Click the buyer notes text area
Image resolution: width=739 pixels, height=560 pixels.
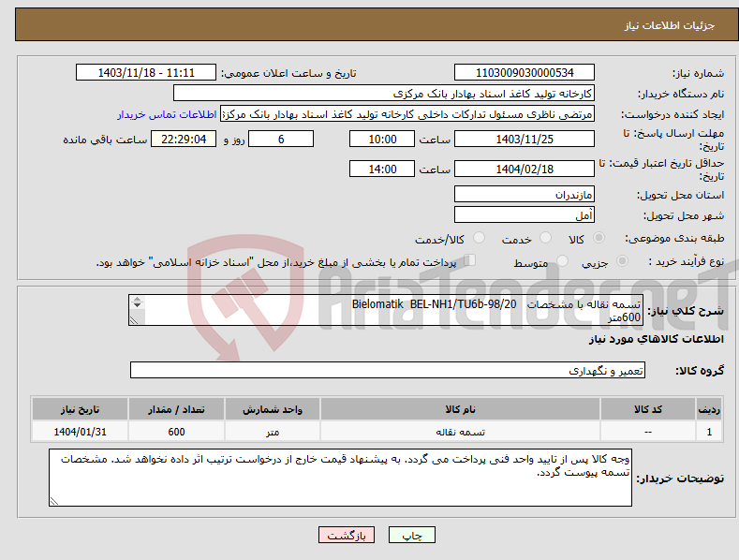pyautogui.click(x=340, y=478)
